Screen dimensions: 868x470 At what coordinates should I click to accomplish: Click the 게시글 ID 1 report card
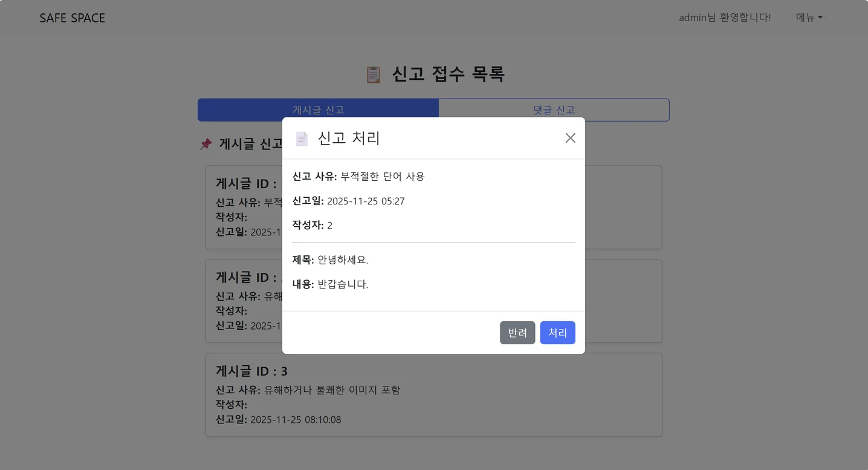[242, 207]
